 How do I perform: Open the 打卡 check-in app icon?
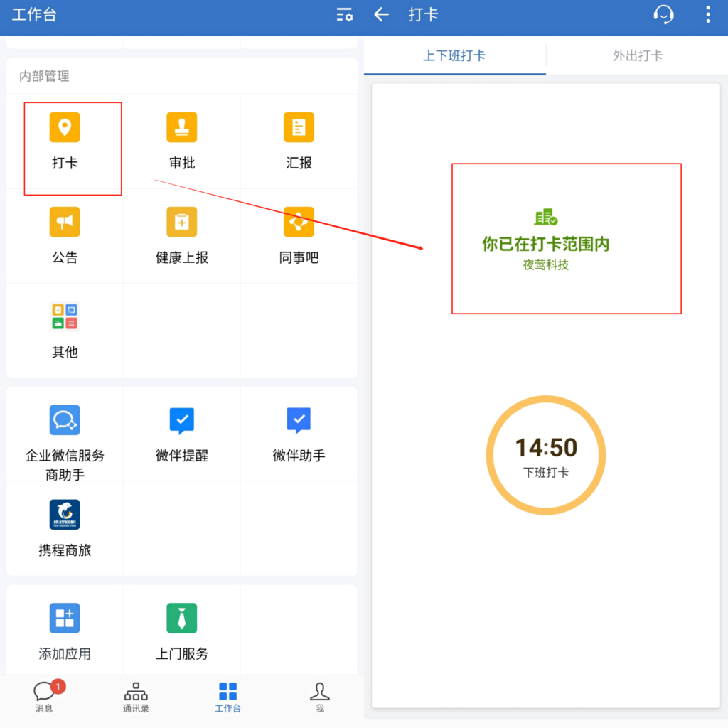coord(65,128)
